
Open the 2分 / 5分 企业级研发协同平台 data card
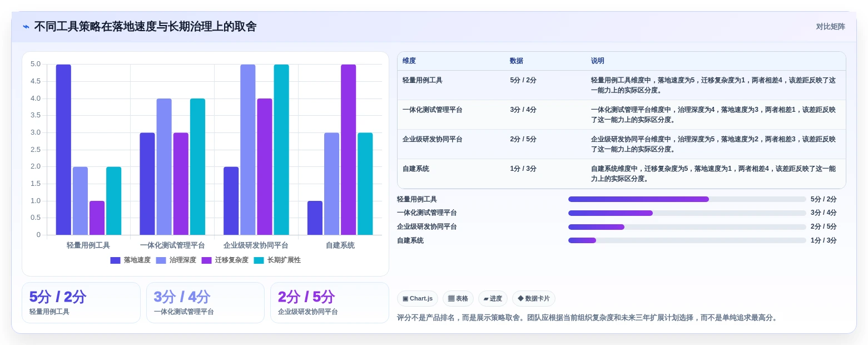[x=330, y=303]
